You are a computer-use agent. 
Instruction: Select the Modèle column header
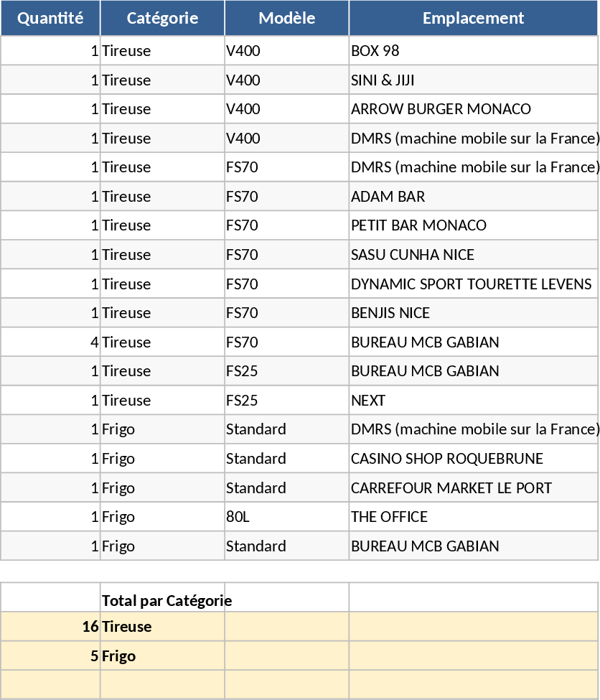coord(286,19)
